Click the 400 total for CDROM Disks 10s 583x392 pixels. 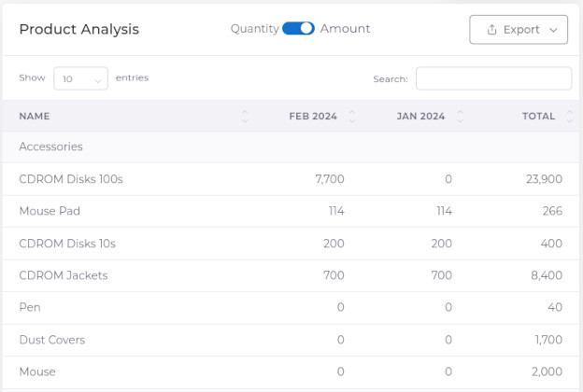551,244
